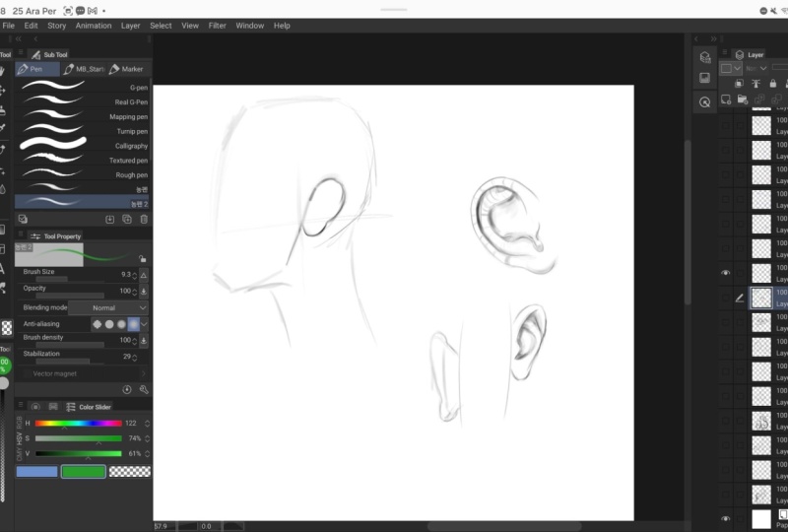
Task: Open the Navigator palette icon
Action: tap(704, 78)
